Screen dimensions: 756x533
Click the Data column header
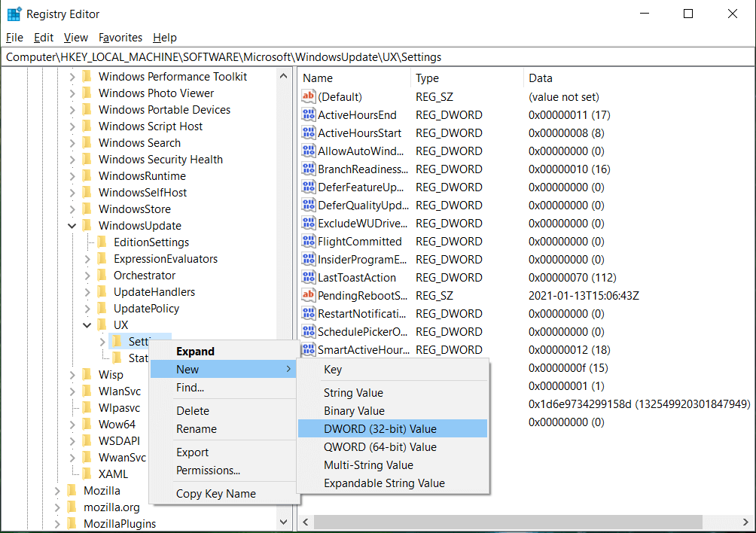[x=639, y=78]
